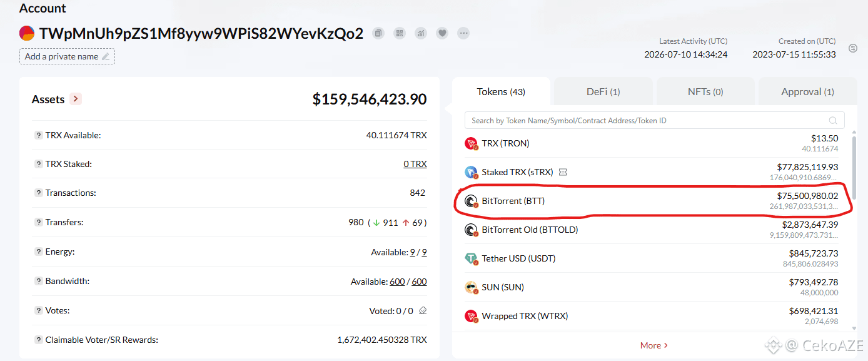Viewport: 868px width, 361px height.
Task: Click the BitTorrent Old token logo
Action: coord(471,230)
